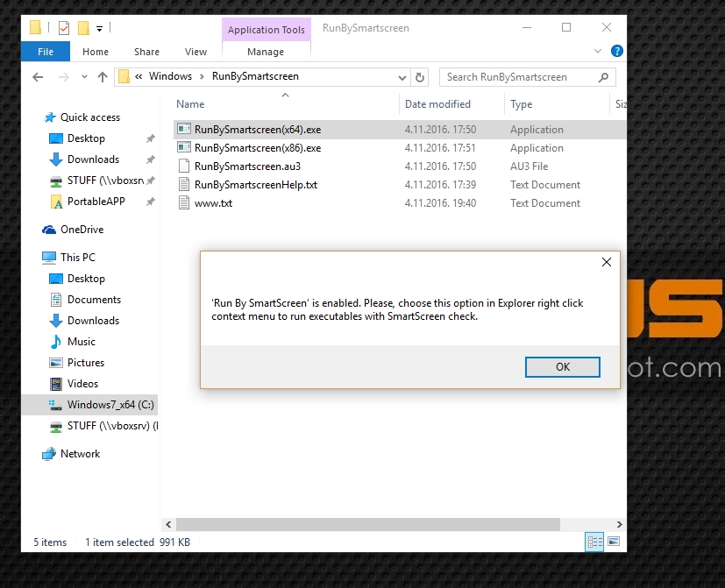Click the horizontal scrollbar left arrow

click(168, 524)
